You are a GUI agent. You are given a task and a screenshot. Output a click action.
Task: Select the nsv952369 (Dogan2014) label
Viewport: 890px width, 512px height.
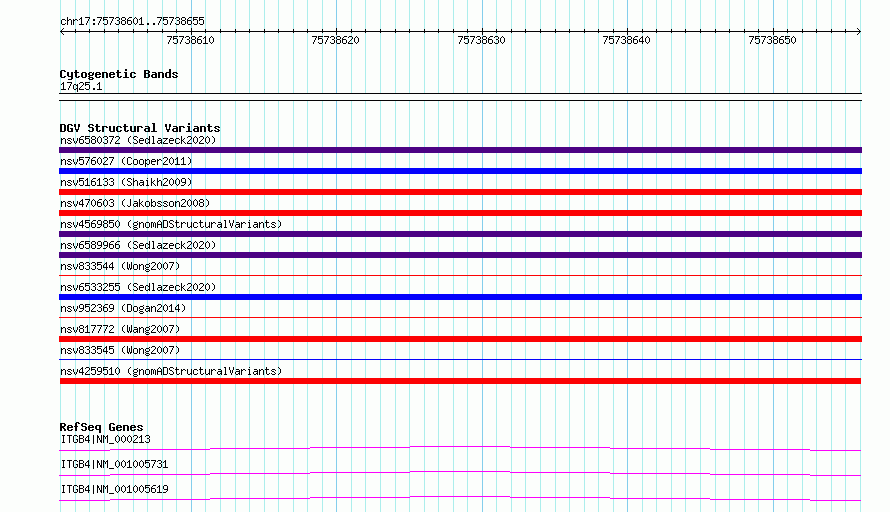123,308
